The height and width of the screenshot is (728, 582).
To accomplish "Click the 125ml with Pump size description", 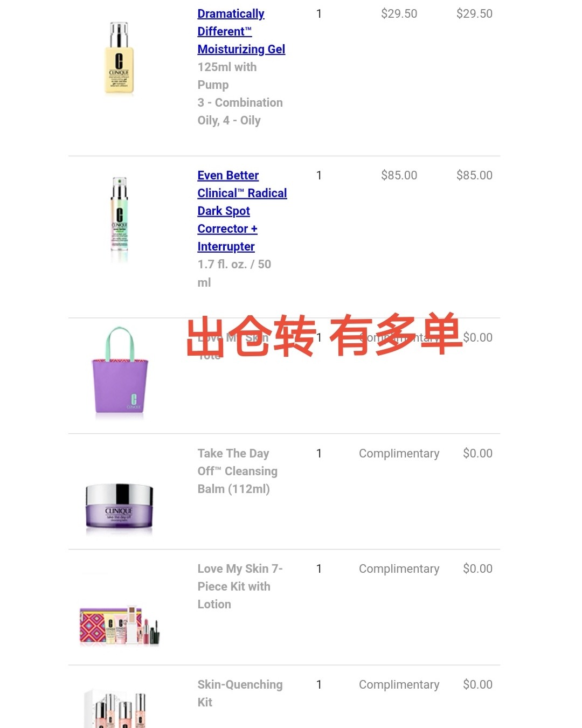I will [227, 76].
